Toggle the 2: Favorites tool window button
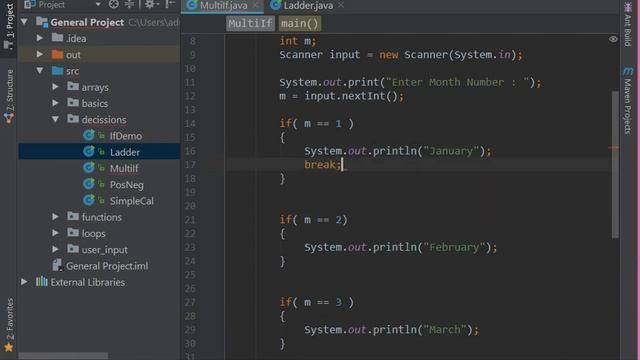 (9, 324)
